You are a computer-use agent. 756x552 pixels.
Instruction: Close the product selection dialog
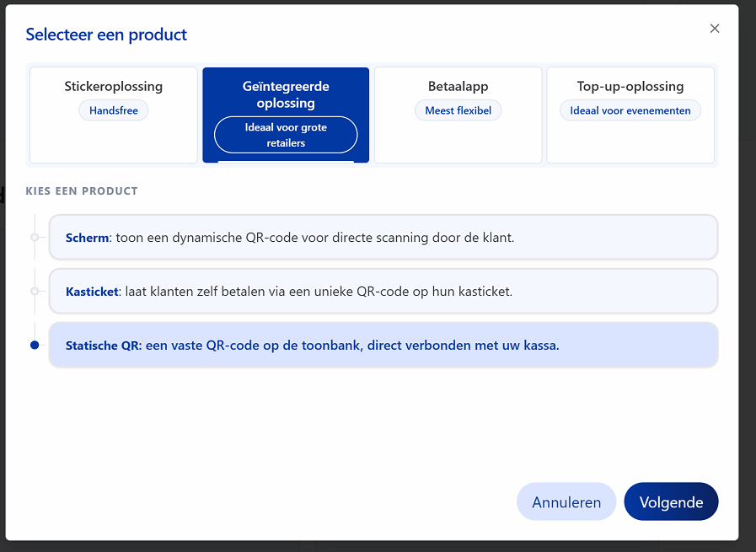[x=715, y=29]
